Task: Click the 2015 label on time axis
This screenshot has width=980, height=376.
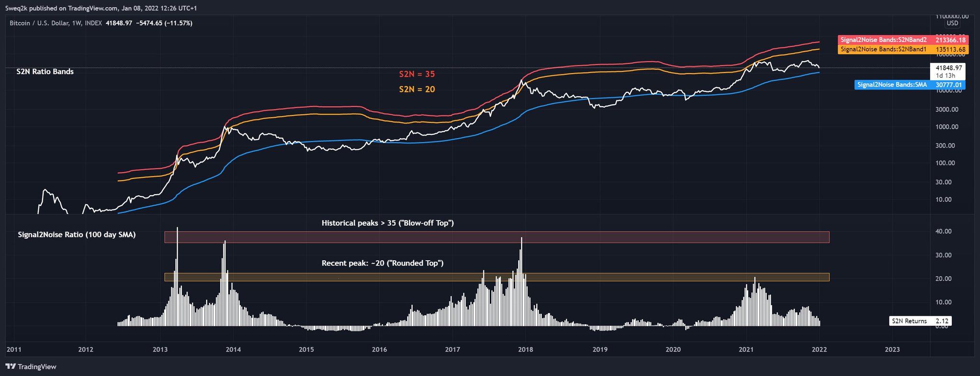Action: click(306, 350)
